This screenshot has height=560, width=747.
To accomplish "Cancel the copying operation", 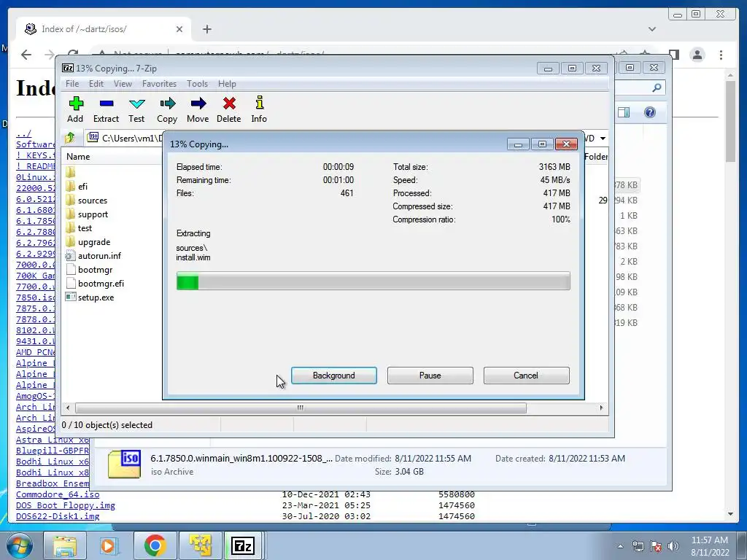I will click(527, 376).
